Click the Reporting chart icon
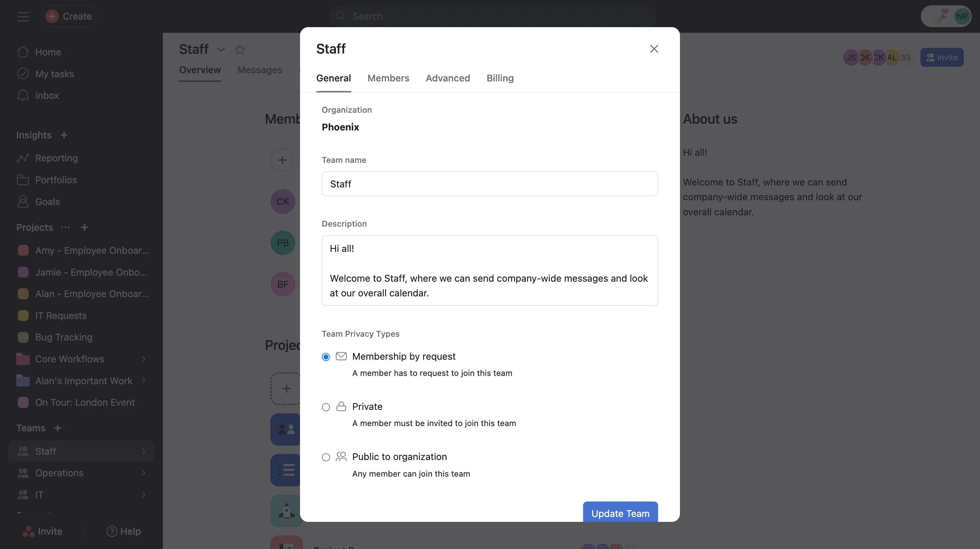The height and width of the screenshot is (549, 980). tap(23, 158)
